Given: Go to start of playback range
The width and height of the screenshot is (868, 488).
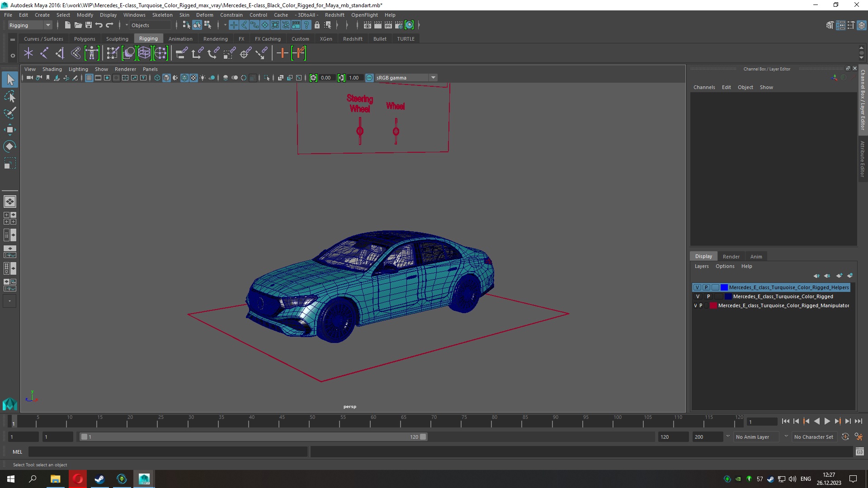Looking at the screenshot, I should click(x=785, y=422).
